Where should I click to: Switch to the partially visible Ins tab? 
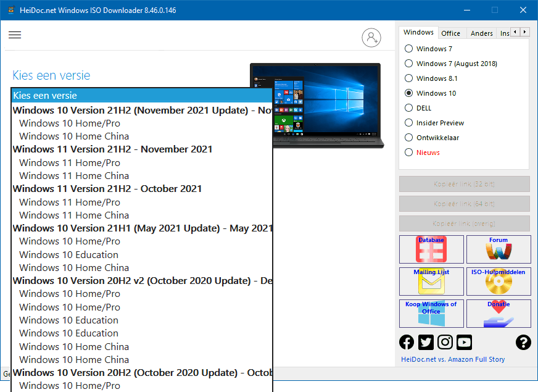click(x=504, y=33)
